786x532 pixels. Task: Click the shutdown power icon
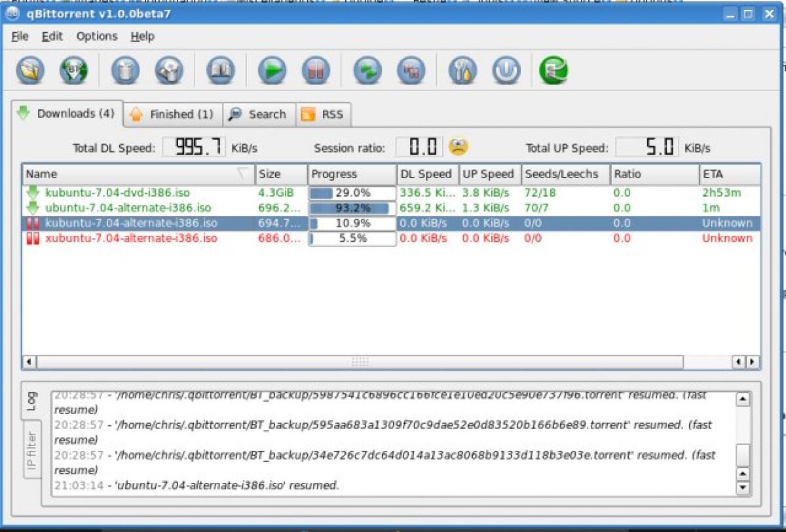point(508,69)
